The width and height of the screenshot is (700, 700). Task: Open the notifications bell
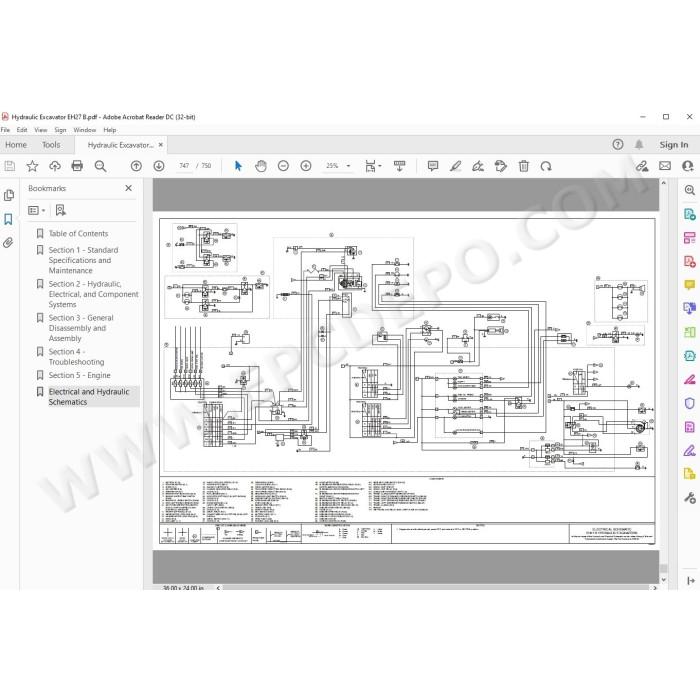[x=639, y=144]
